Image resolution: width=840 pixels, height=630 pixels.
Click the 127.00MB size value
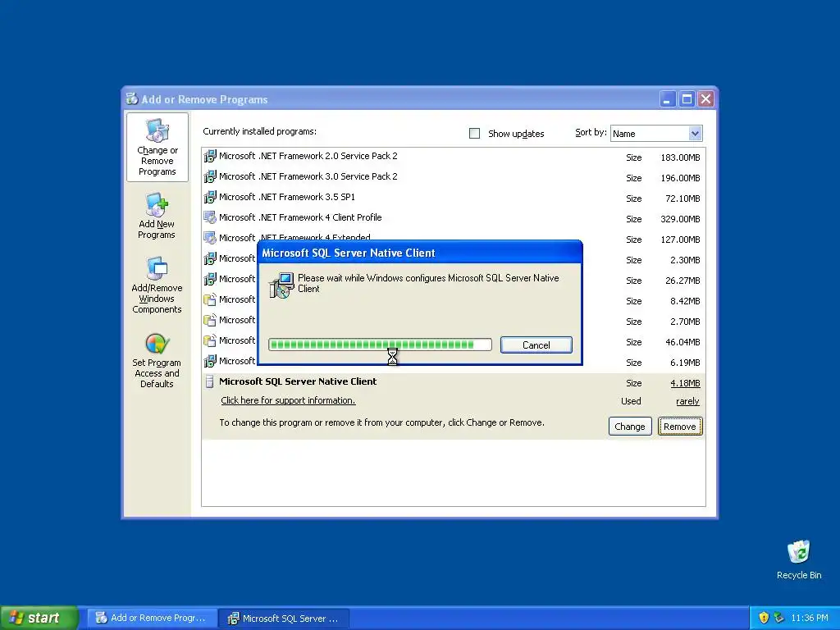[x=680, y=240]
